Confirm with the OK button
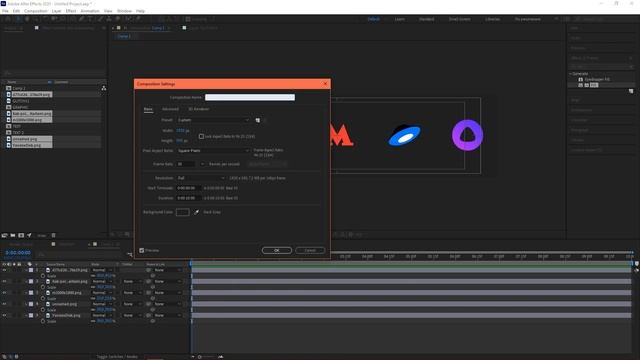The width and height of the screenshot is (640, 360). pos(277,250)
